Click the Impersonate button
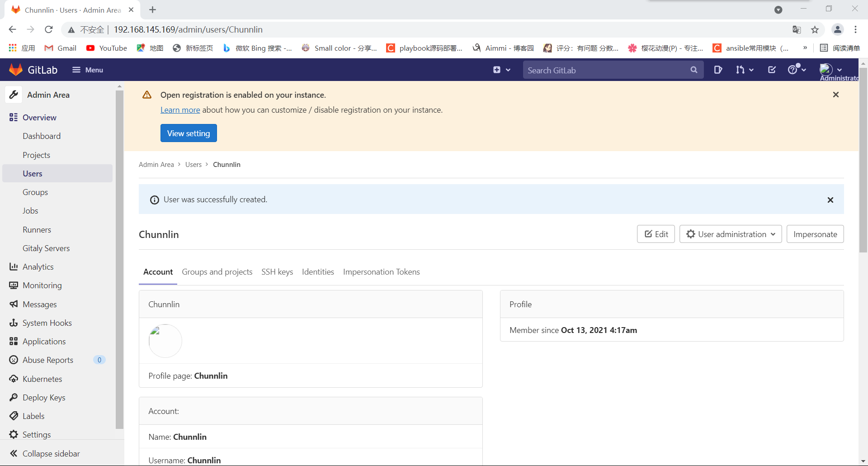868x466 pixels. tap(815, 234)
